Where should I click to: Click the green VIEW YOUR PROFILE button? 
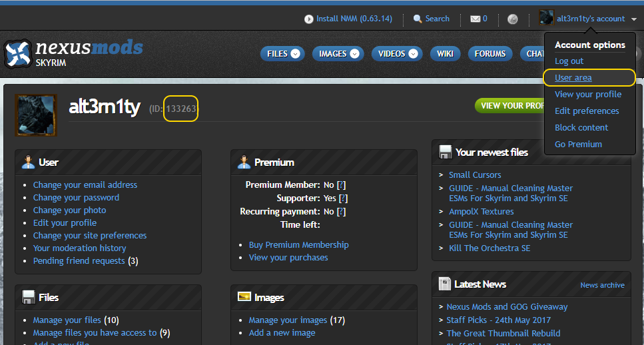509,105
